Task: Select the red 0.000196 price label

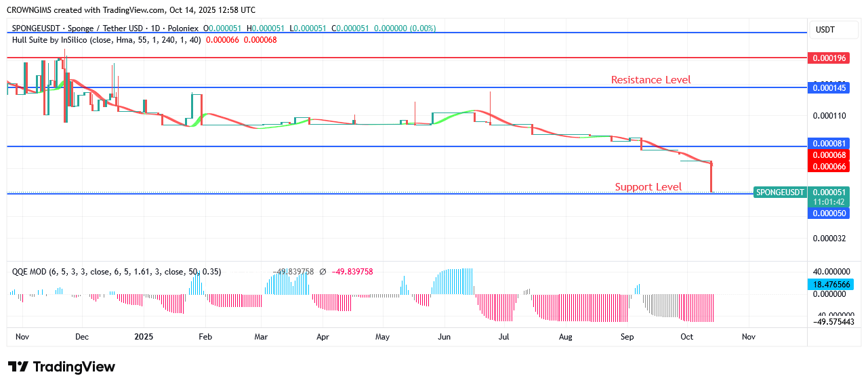Action: tap(829, 58)
